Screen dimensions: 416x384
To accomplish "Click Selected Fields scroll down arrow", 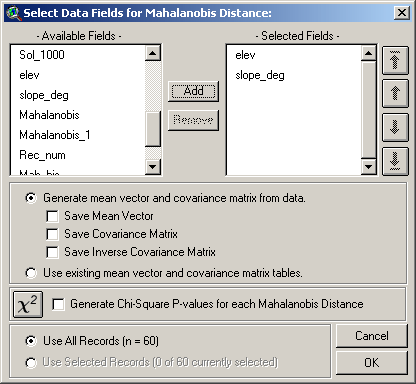I will click(369, 167).
